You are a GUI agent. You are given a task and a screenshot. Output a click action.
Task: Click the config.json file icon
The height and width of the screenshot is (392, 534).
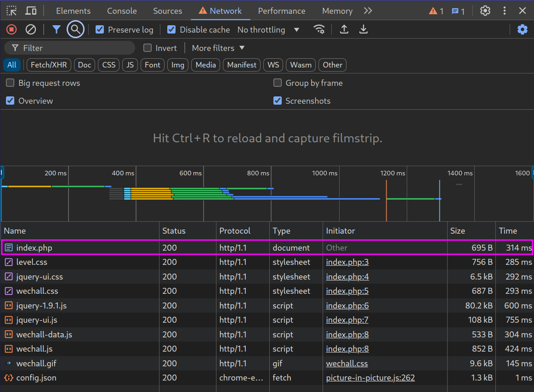[x=9, y=378]
